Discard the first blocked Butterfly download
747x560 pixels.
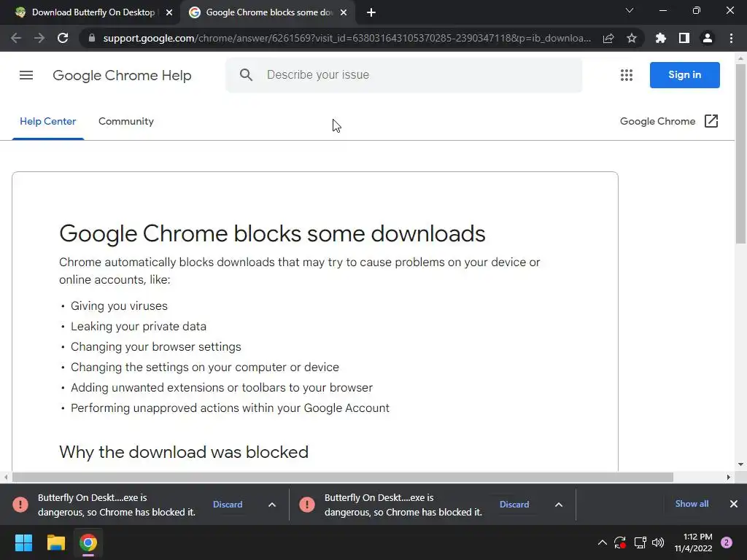[228, 505]
